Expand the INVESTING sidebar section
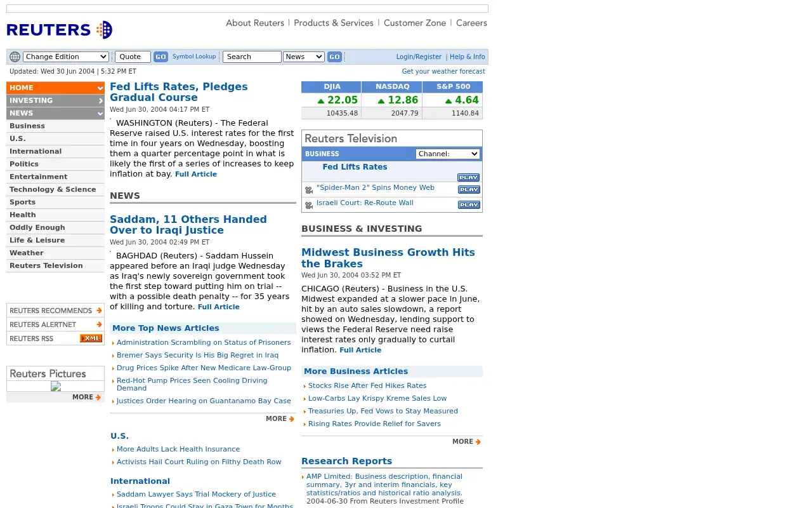Viewport: 812px width, 508px height. pos(55,100)
